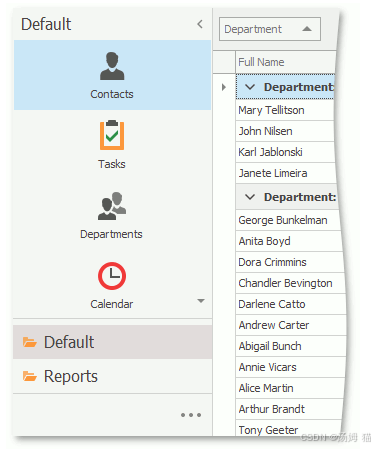Select the John Nilsen row

(x=285, y=131)
